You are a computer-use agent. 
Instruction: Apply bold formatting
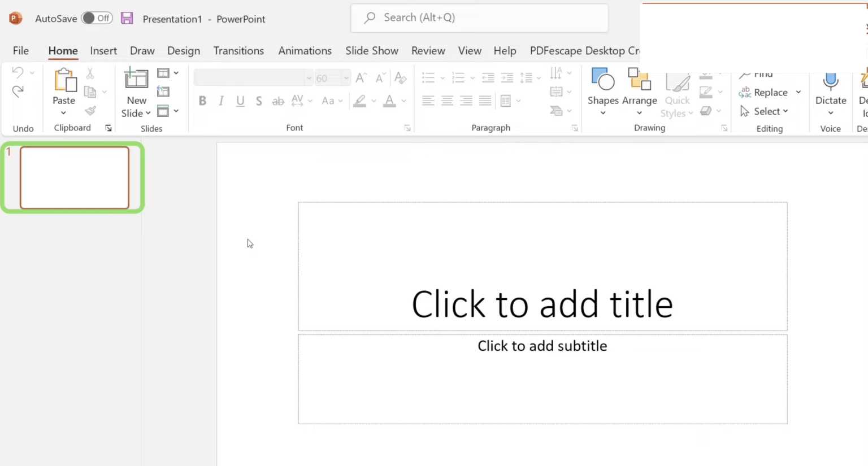pyautogui.click(x=202, y=101)
